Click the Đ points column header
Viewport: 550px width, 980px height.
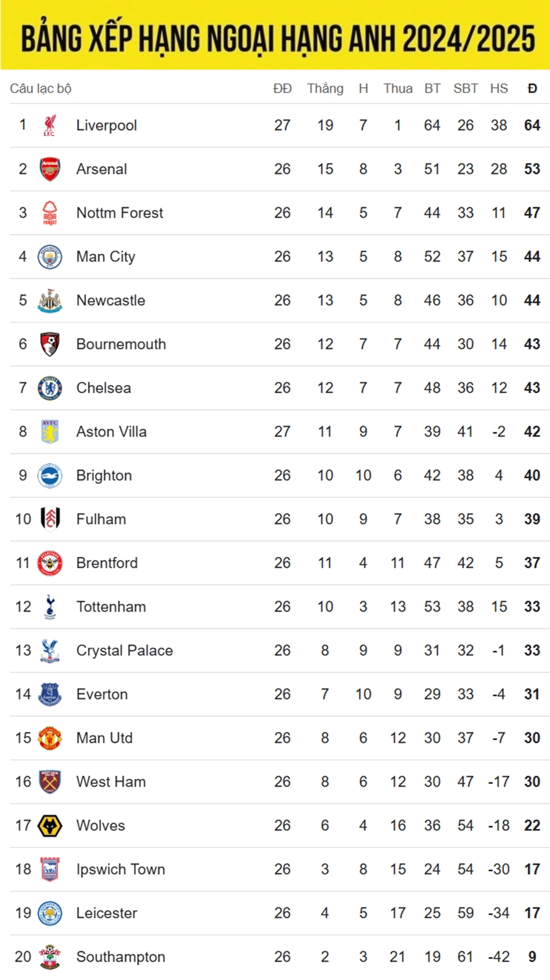pos(532,88)
